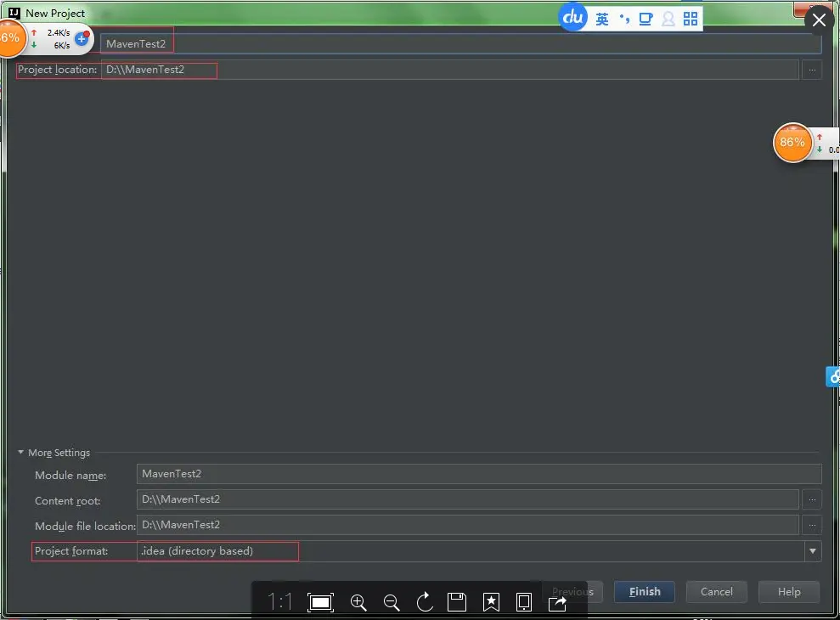
Task: Open the Project format dropdown arrow
Action: (813, 551)
